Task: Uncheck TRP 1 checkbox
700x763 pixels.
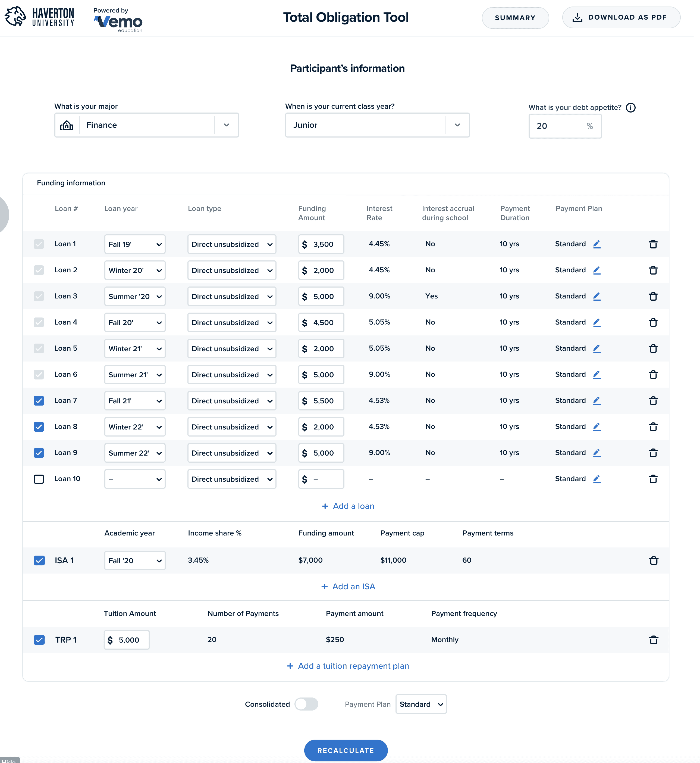Action: pos(39,646)
